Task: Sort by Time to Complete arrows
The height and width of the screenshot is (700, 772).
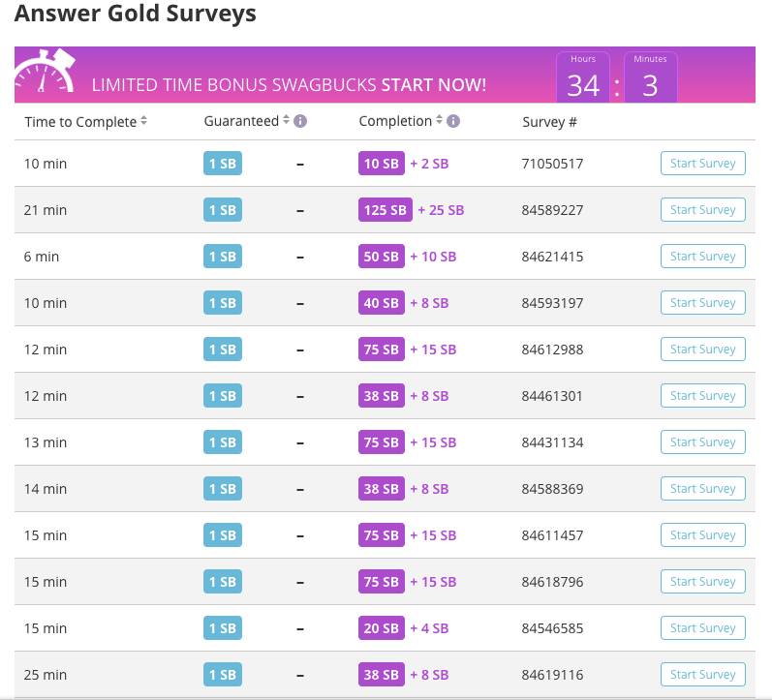Action: [x=143, y=120]
